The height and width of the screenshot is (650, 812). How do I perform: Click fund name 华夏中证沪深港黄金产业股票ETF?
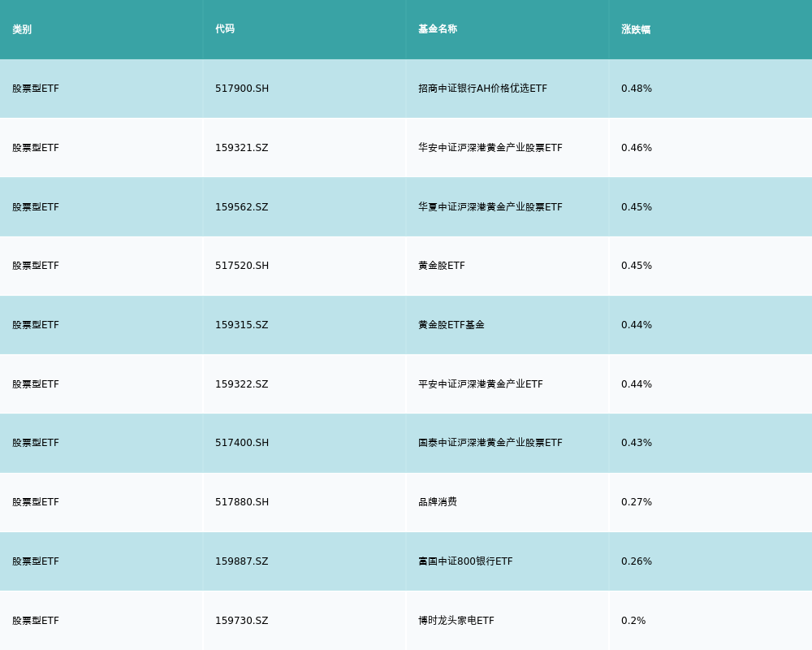490,207
